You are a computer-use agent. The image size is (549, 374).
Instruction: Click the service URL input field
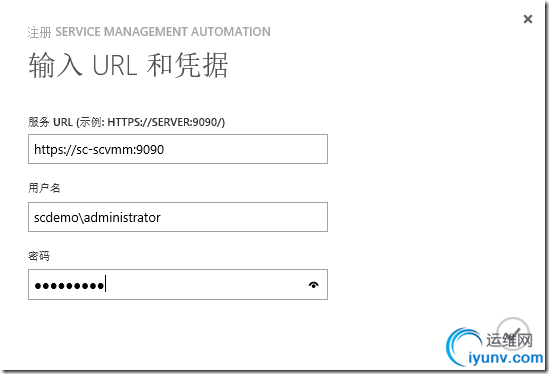pyautogui.click(x=178, y=149)
